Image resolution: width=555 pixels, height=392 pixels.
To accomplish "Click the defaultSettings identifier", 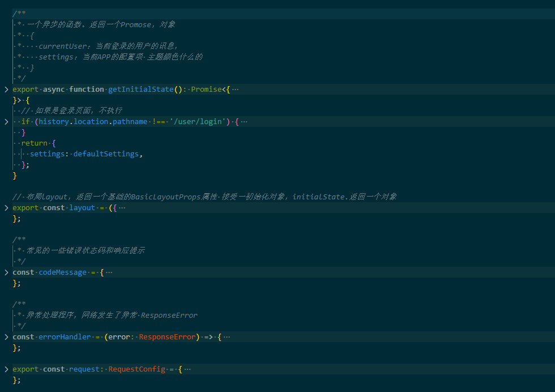I will (x=106, y=154).
